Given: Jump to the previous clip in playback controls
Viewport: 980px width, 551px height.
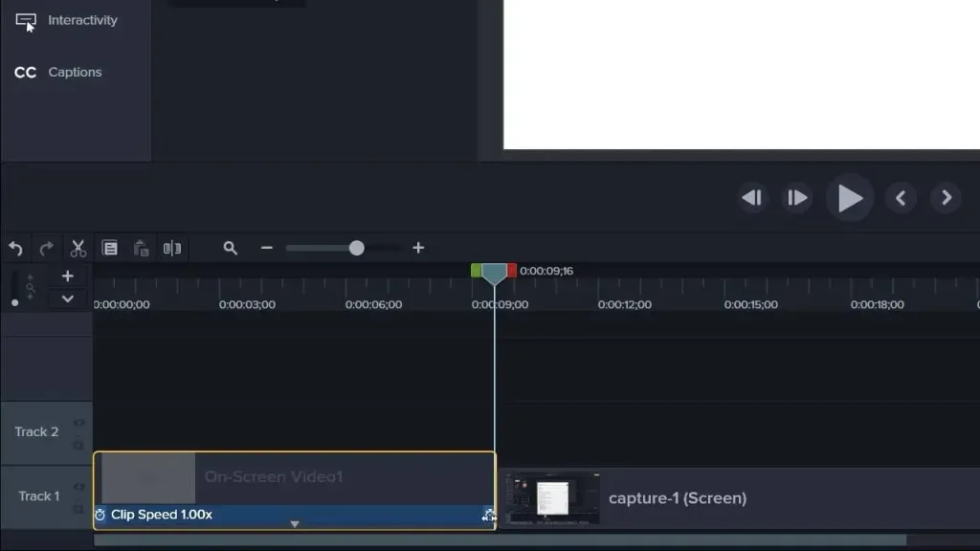Looking at the screenshot, I should point(752,198).
